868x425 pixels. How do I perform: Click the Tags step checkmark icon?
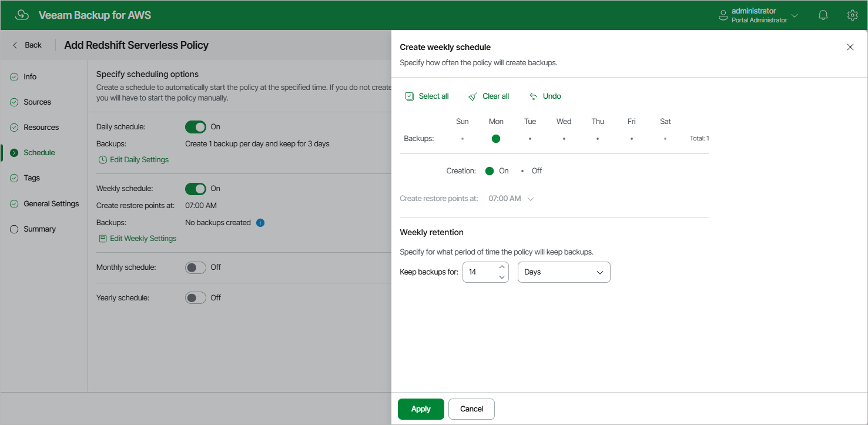click(14, 178)
